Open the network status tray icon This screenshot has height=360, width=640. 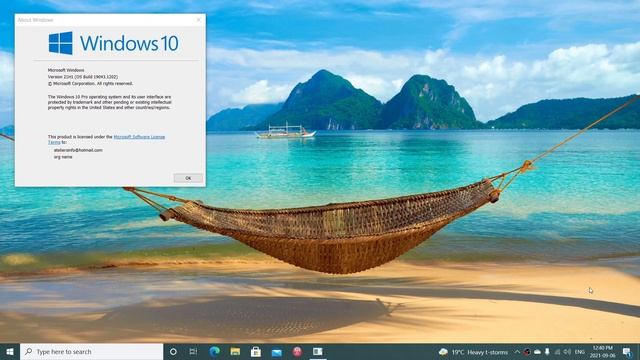pyautogui.click(x=557, y=352)
